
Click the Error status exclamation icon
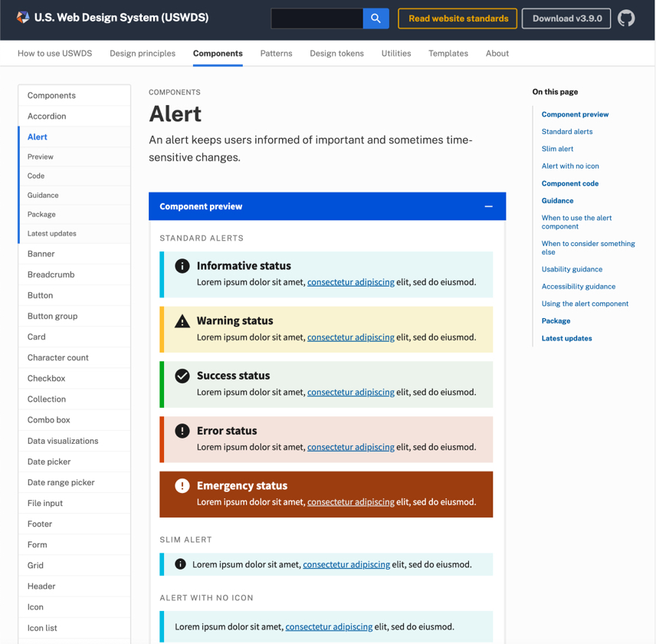click(x=182, y=431)
